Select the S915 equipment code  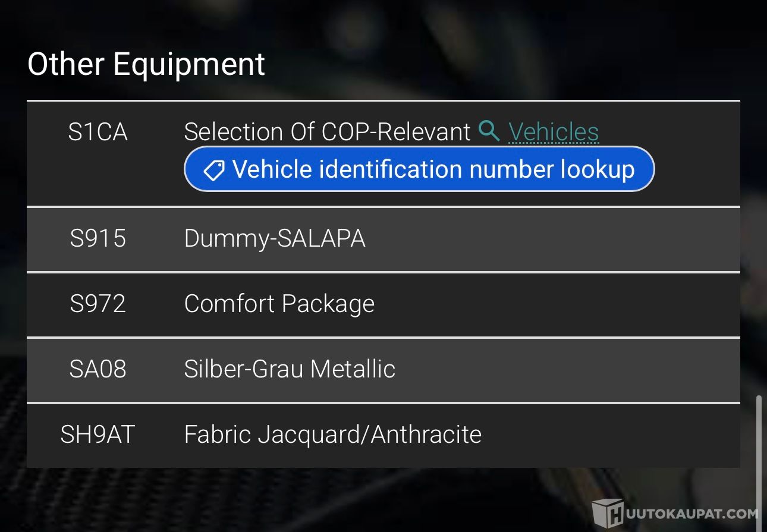click(98, 238)
